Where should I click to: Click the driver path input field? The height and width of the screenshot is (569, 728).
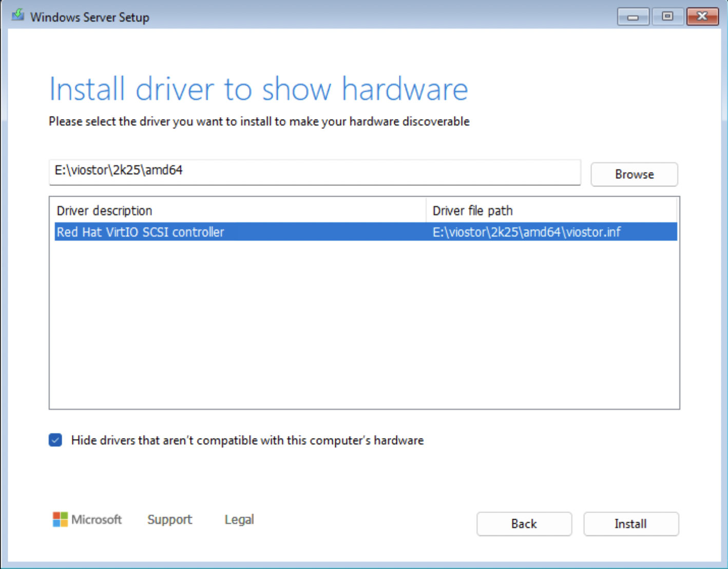[315, 173]
